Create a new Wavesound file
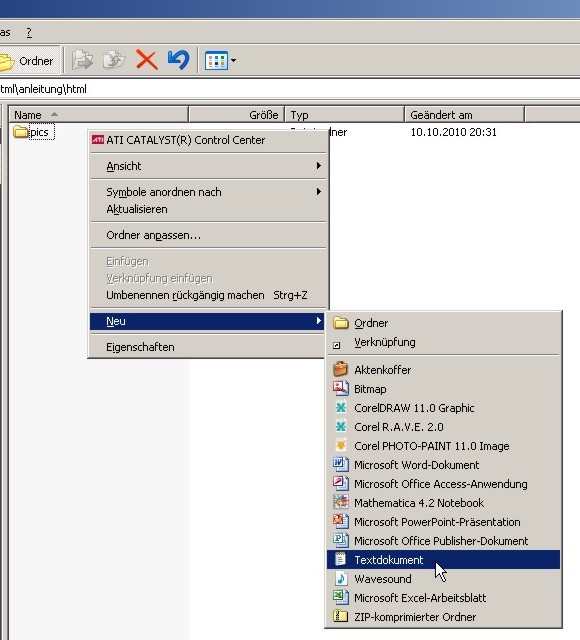Viewport: 580px width, 640px height. pos(443,579)
